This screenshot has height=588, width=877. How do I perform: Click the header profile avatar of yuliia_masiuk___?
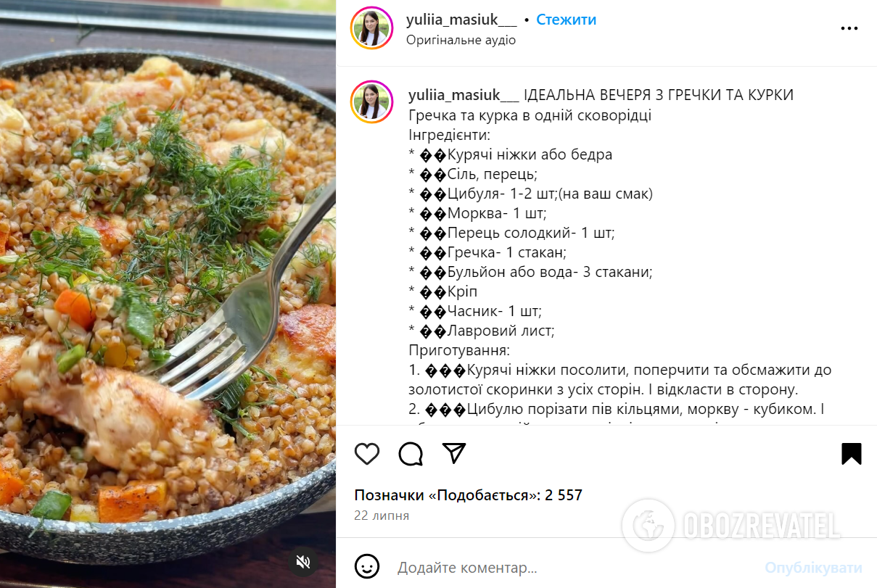tap(371, 28)
